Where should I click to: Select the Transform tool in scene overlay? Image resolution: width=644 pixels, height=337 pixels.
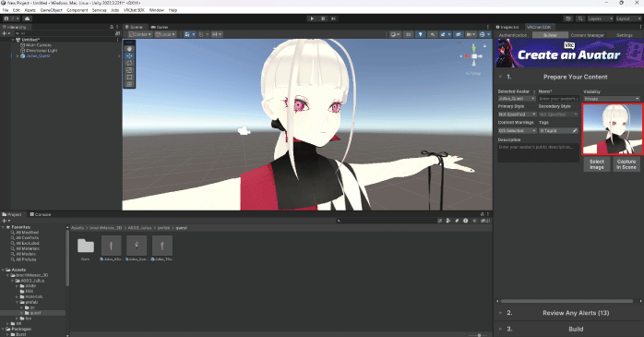[x=129, y=84]
